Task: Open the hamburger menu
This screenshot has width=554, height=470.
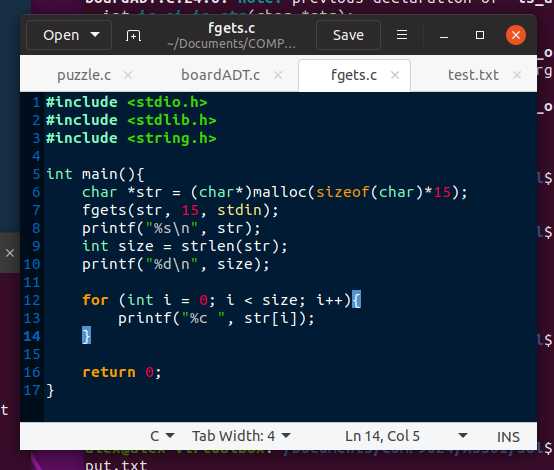Action: [402, 35]
